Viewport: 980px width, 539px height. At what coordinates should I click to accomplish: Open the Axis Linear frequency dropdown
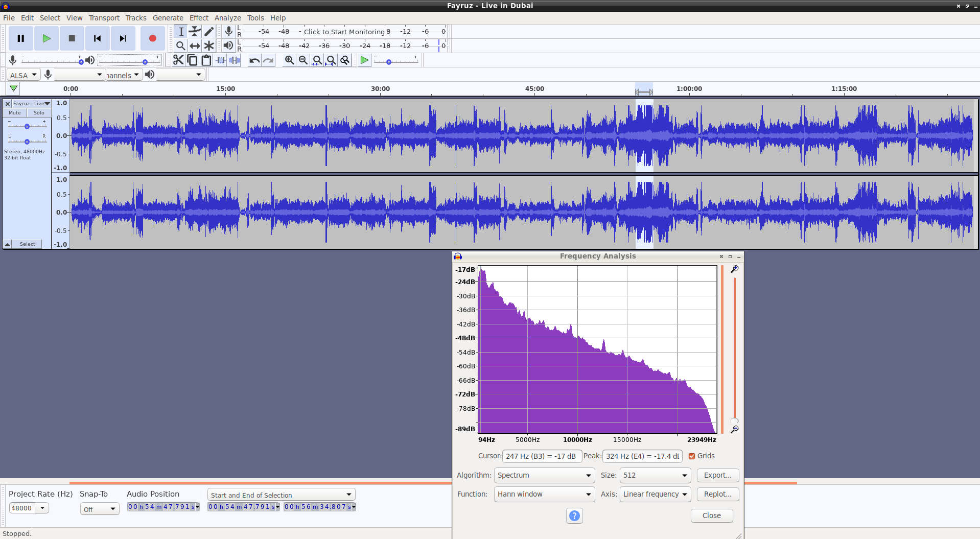click(655, 494)
